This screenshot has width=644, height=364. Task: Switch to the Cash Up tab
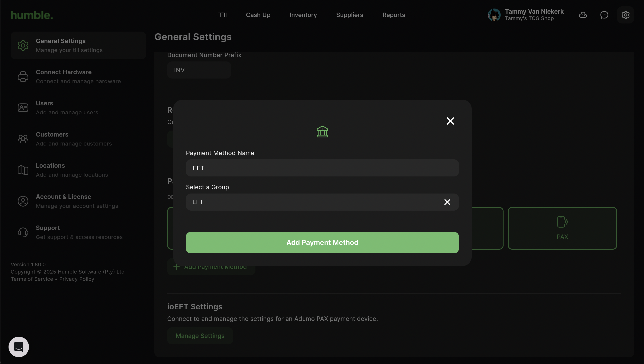click(258, 15)
